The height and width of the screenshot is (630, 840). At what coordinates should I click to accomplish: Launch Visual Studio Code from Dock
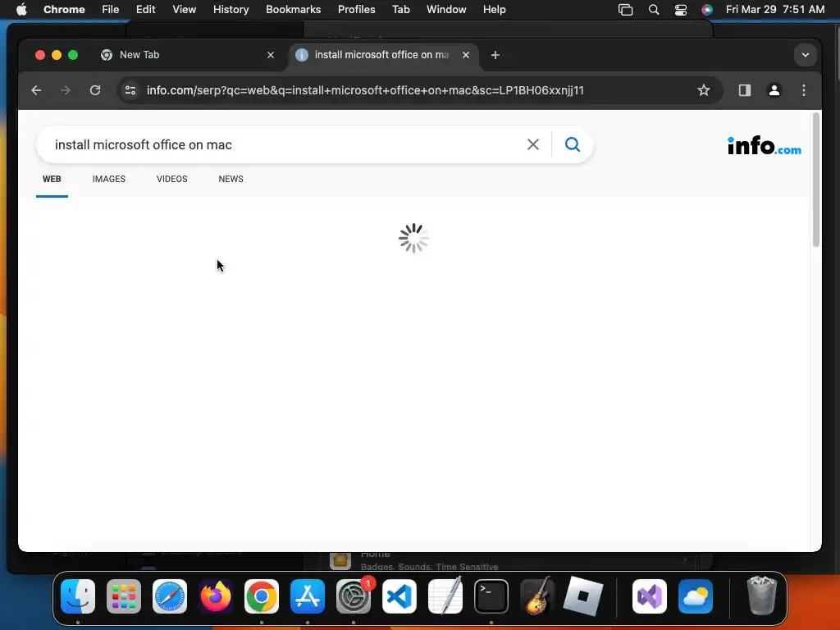coord(399,596)
